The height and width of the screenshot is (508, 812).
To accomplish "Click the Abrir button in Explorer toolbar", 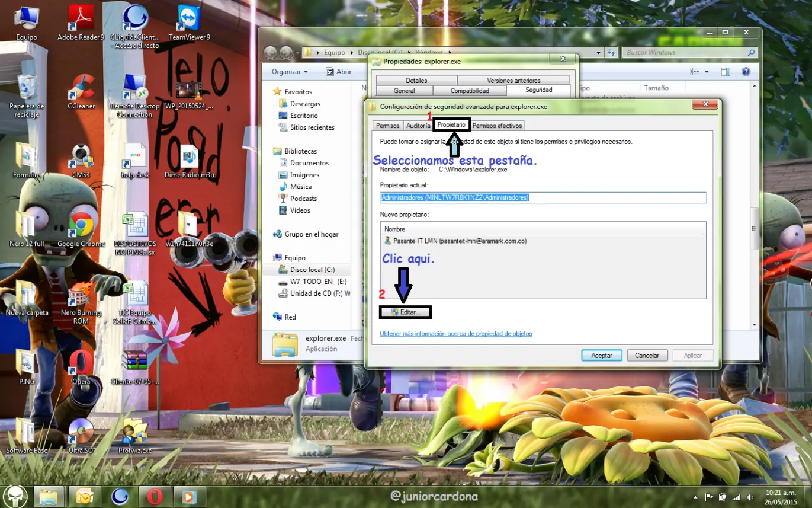I will pos(338,72).
